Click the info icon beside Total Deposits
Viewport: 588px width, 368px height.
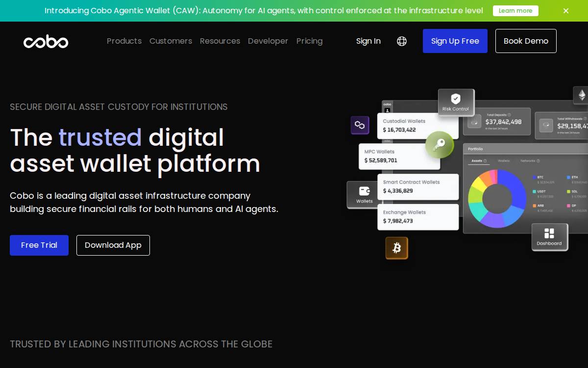pos(509,115)
